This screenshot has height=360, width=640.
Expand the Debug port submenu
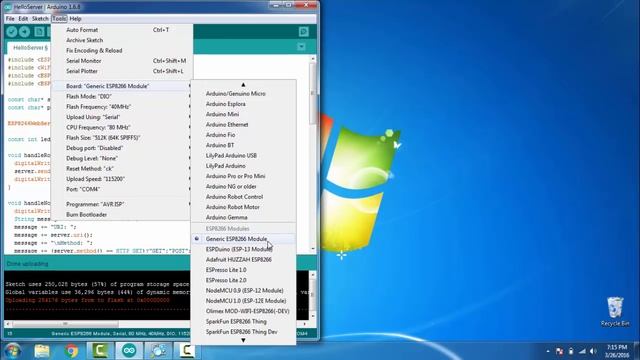pos(122,148)
